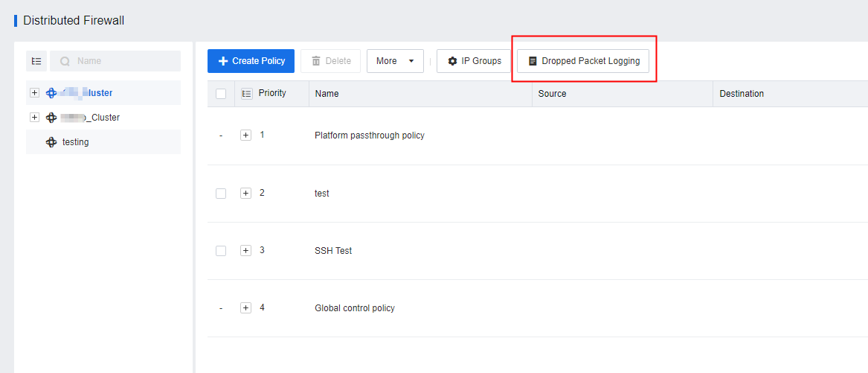Check the box for test policy
Image resolution: width=868 pixels, height=373 pixels.
(x=221, y=194)
